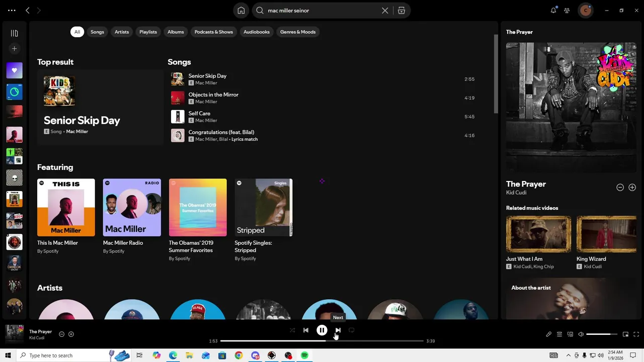Screen dimensions: 644x362
Task: Switch to Playlists filter
Action: click(x=148, y=32)
